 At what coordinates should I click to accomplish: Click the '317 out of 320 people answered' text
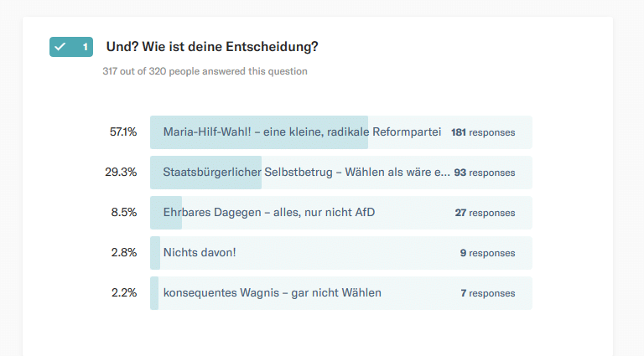point(205,71)
